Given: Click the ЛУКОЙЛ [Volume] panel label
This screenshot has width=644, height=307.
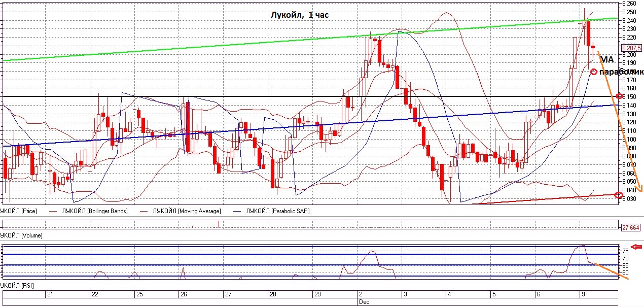Looking at the screenshot, I should 21,235.
